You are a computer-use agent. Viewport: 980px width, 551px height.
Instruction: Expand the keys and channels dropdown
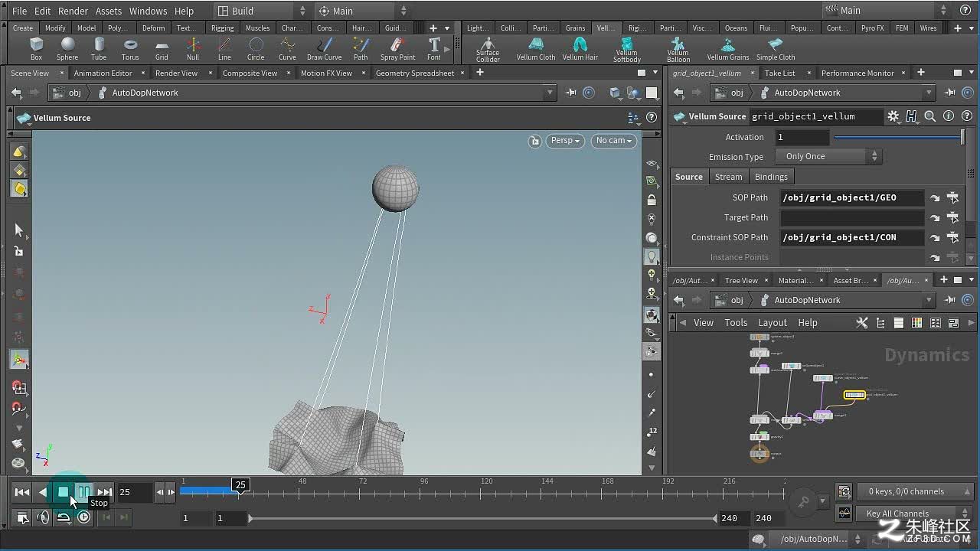pos(915,491)
